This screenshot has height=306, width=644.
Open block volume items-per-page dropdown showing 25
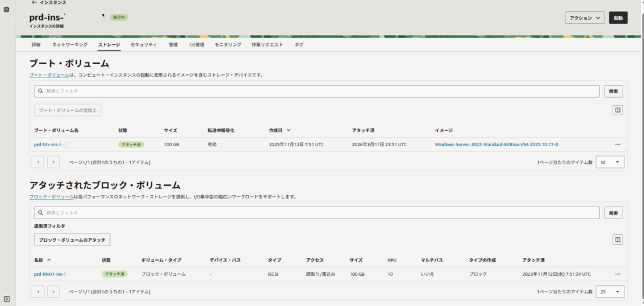coord(611,292)
